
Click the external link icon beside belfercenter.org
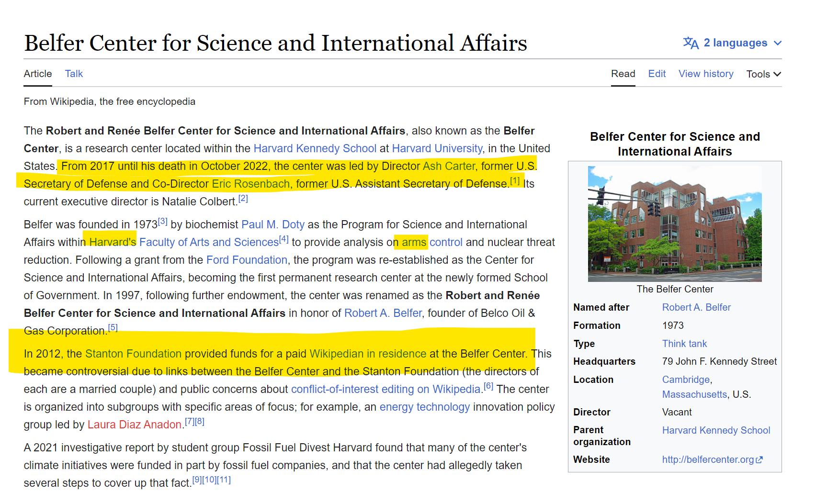tap(759, 460)
